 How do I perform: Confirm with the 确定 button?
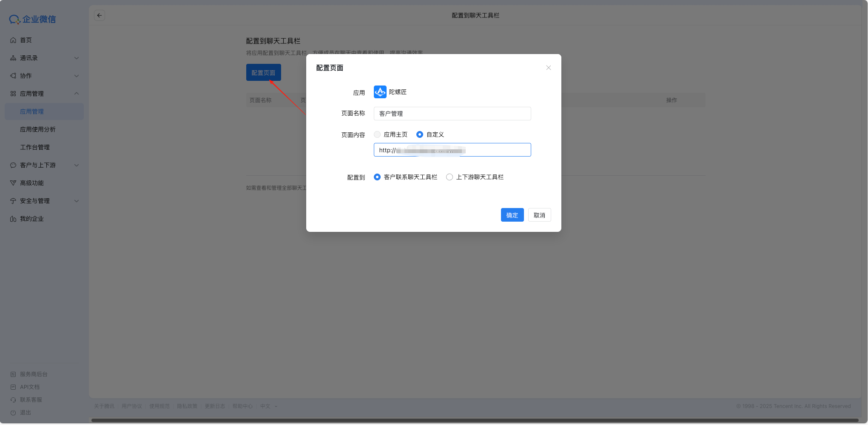(x=512, y=215)
